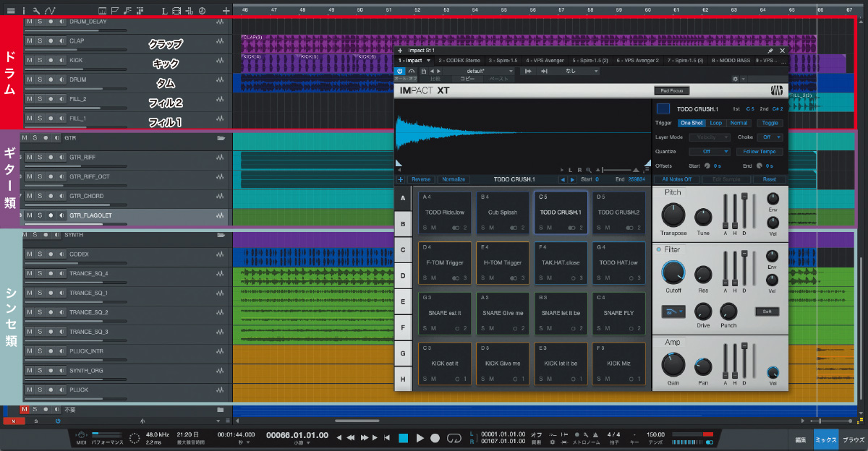Viewport: 868px width, 451px height.
Task: Enable Follow Tempo in Impact XT
Action: pos(759,152)
